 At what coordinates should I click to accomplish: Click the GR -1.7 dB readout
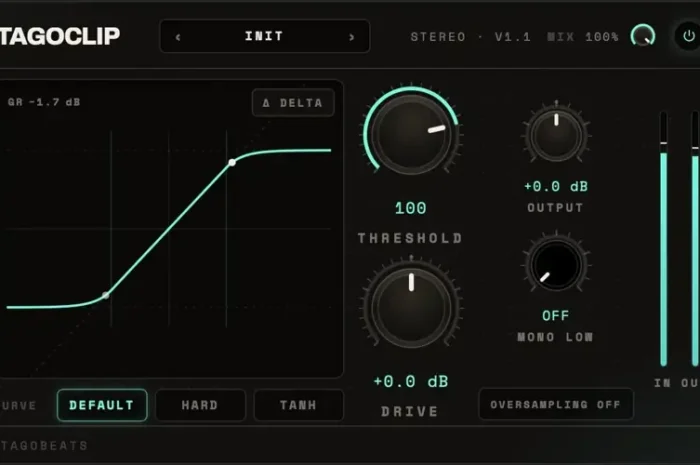click(x=44, y=102)
